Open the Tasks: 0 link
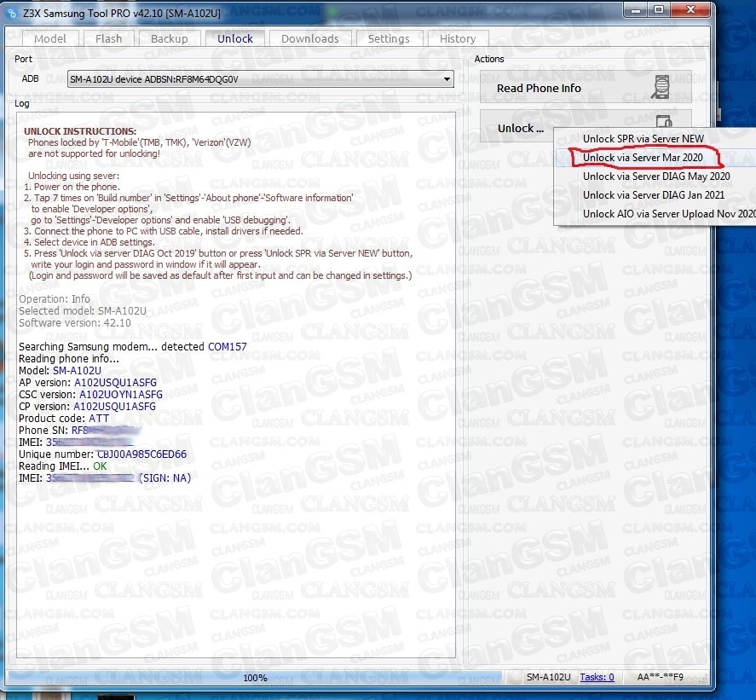 coord(597,677)
